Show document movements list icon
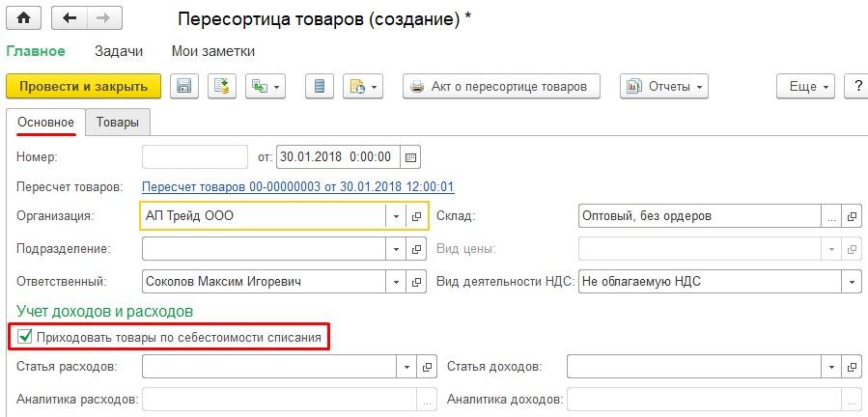This screenshot has height=417, width=868. pos(320,86)
